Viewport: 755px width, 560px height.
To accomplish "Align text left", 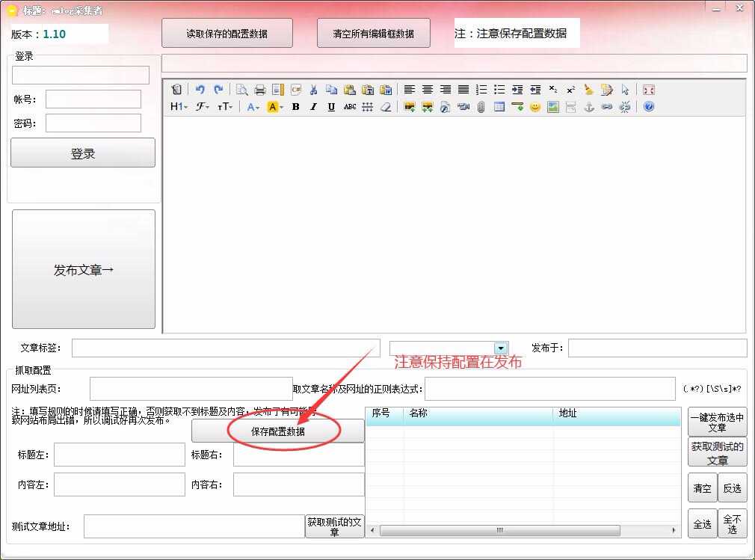I will [410, 89].
